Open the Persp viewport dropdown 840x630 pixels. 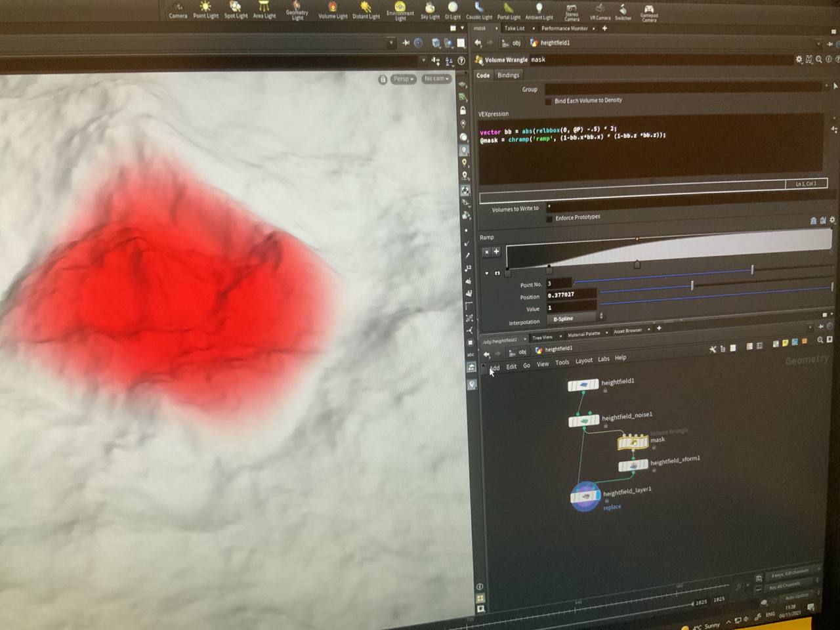coord(403,79)
